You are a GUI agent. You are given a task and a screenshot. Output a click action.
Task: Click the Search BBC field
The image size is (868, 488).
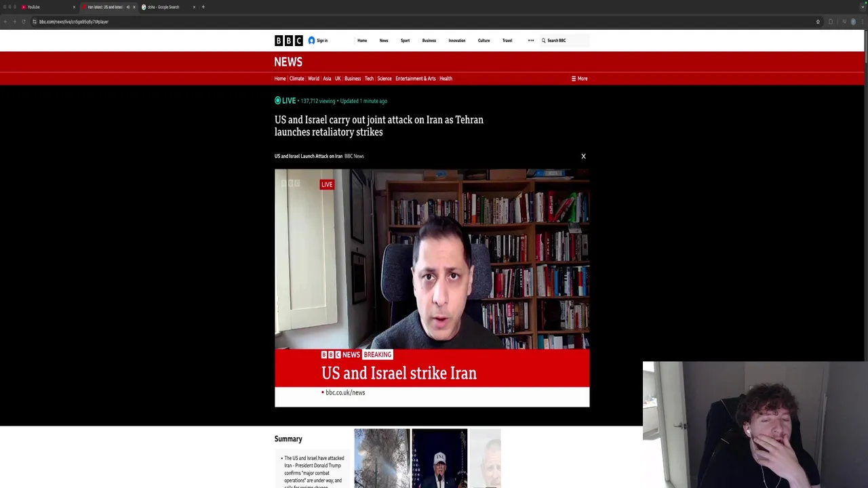click(566, 41)
